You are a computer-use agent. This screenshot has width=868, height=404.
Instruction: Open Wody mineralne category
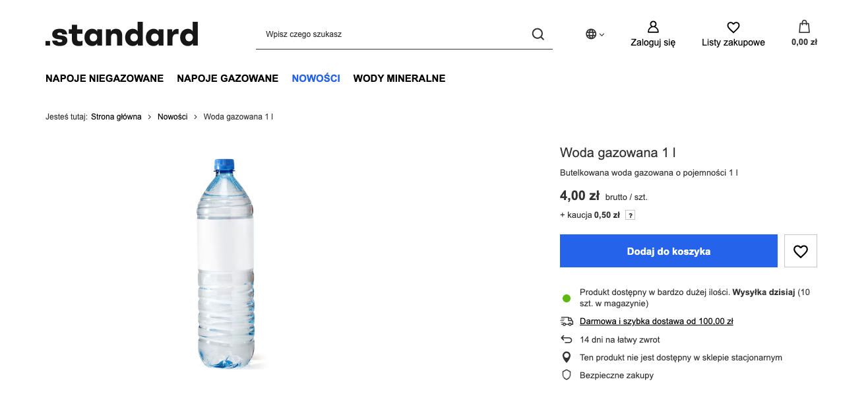[399, 79]
